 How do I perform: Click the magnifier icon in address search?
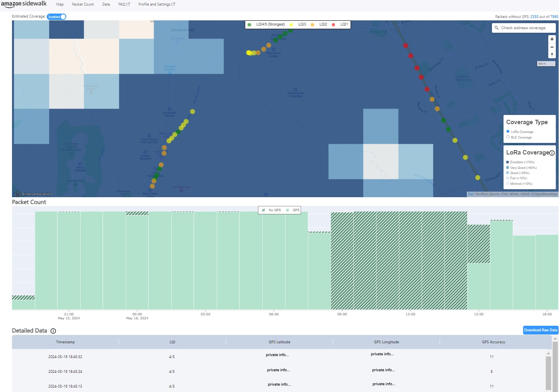(496, 28)
